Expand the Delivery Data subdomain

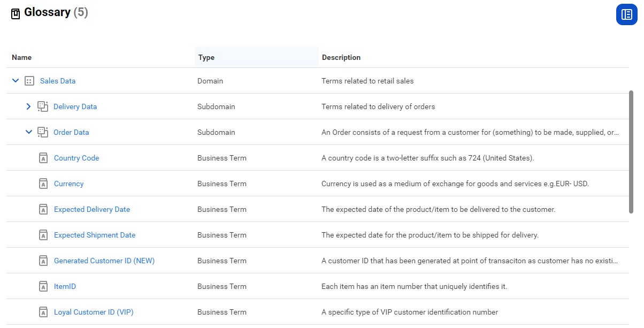click(29, 106)
